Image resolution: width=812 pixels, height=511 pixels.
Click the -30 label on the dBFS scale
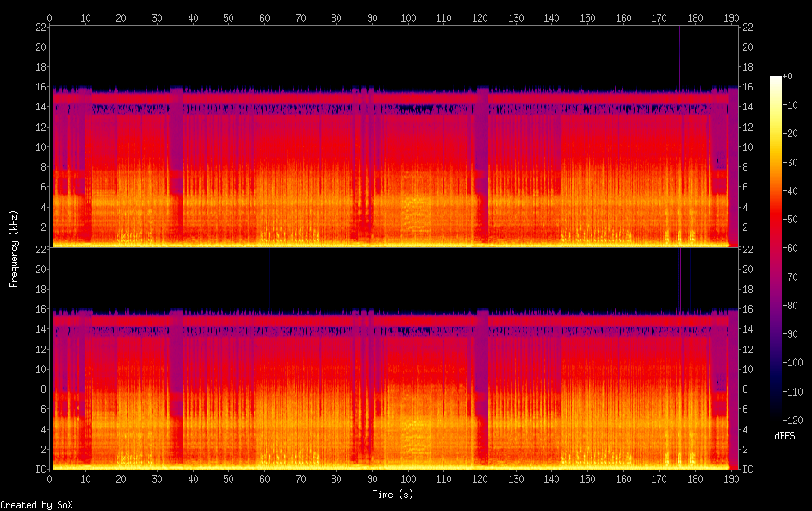click(794, 161)
